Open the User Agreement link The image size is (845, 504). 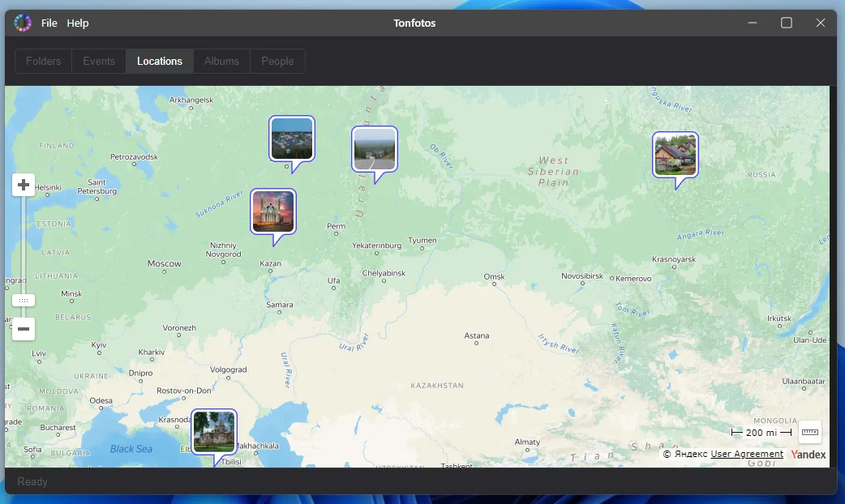pos(747,455)
